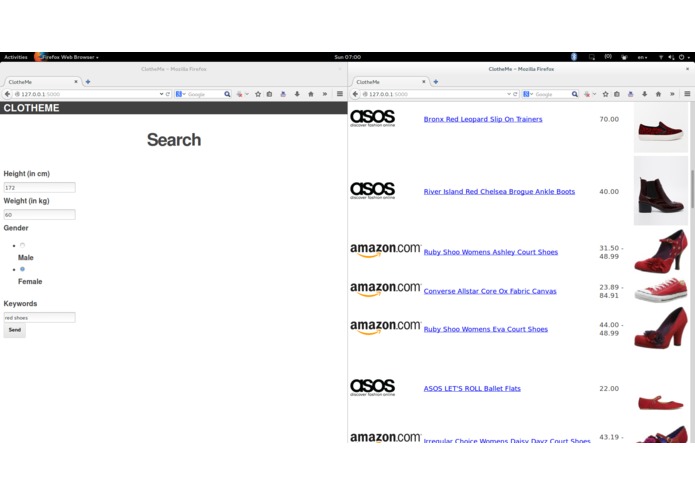Viewport: 695px width, 494px height.
Task: Click the red extension icon in left window
Action: [239, 94]
